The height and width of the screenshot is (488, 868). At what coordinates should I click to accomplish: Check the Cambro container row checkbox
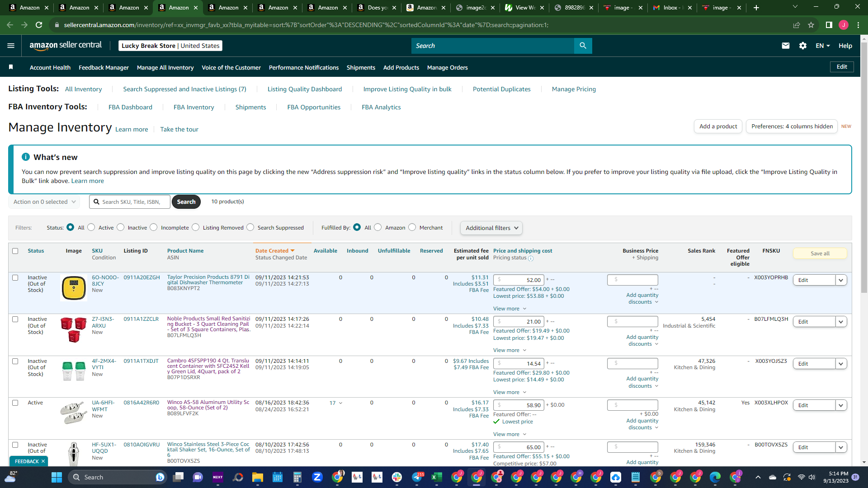pos(15,361)
